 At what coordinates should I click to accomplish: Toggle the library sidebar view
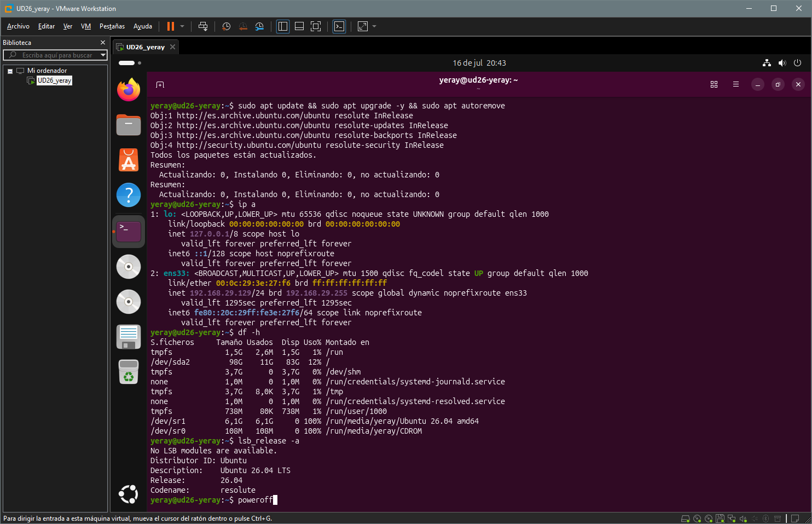coord(283,26)
